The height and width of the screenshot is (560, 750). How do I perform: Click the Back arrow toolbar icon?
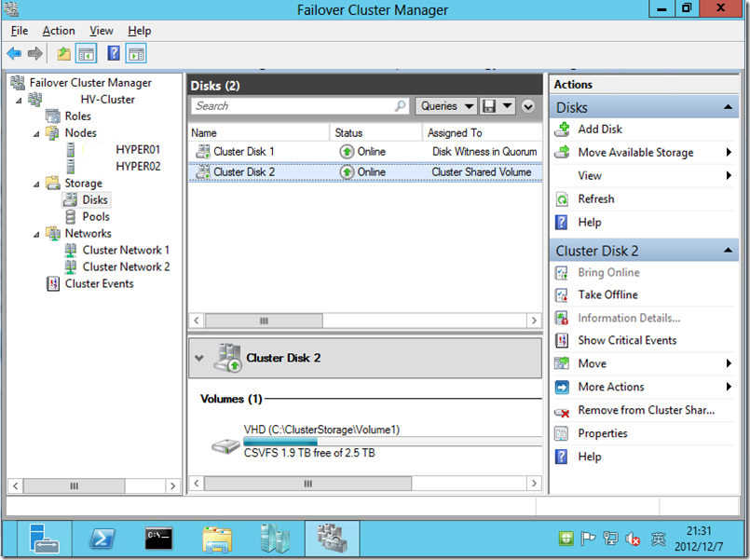14,53
